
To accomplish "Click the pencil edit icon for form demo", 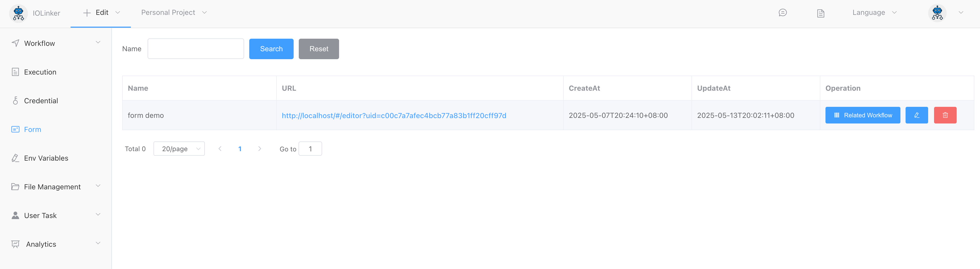I will coord(916,115).
